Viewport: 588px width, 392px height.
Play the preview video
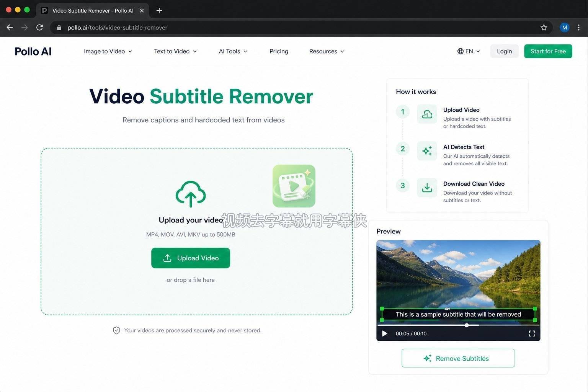click(x=385, y=333)
